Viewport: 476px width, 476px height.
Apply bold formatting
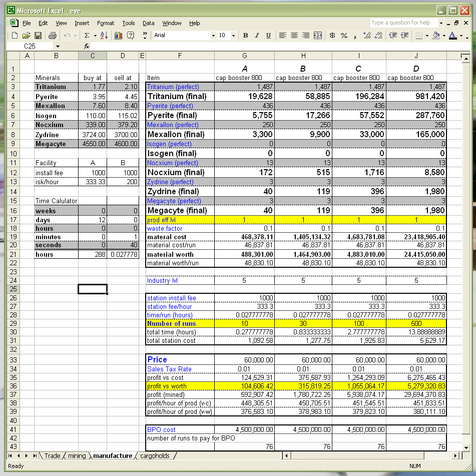tap(245, 36)
